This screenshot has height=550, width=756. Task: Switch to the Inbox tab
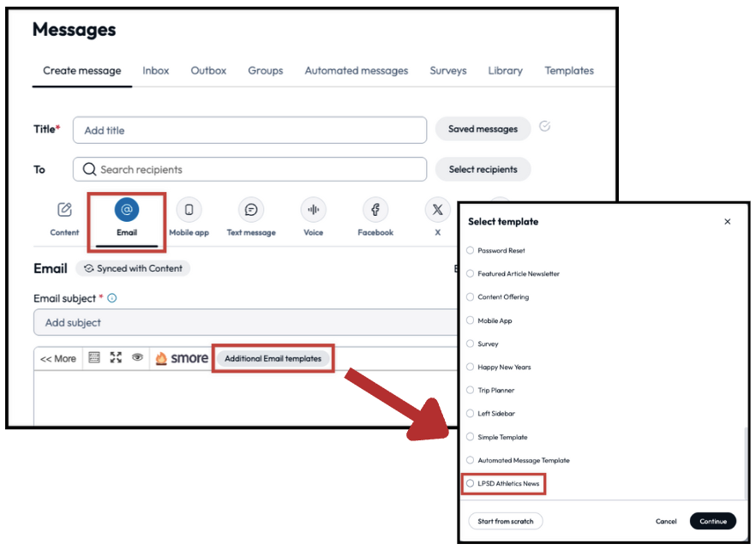point(156,71)
